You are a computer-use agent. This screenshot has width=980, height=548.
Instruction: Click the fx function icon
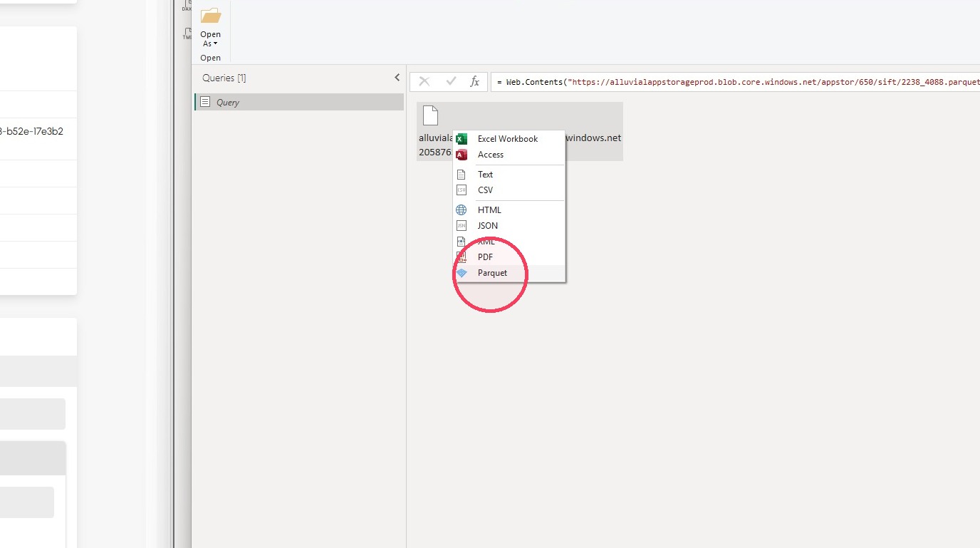475,82
